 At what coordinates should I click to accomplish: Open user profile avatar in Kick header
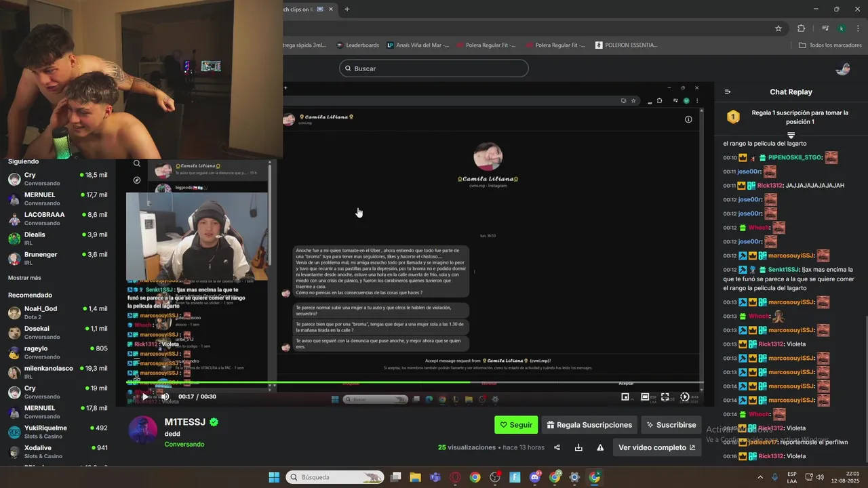[843, 68]
